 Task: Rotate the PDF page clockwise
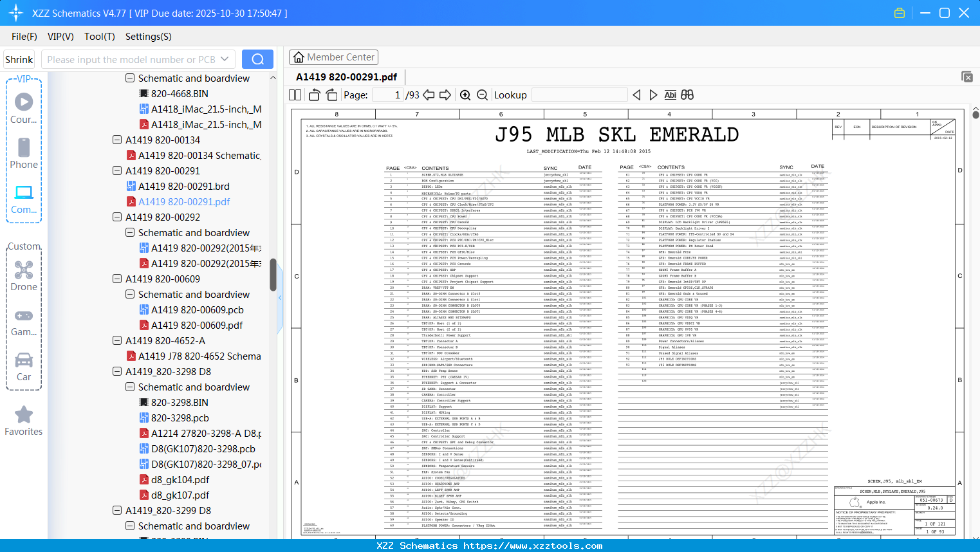pos(332,95)
